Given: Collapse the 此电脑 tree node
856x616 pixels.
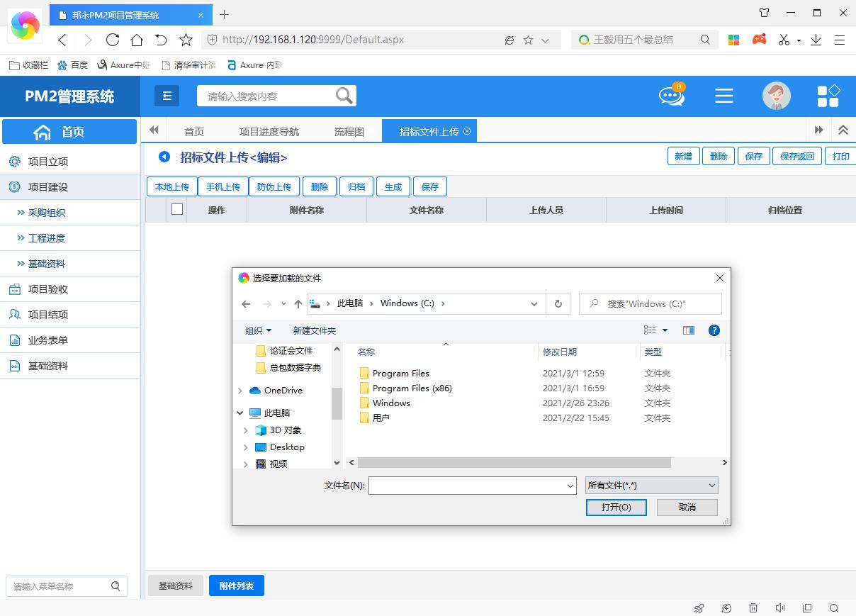Looking at the screenshot, I should coord(240,413).
